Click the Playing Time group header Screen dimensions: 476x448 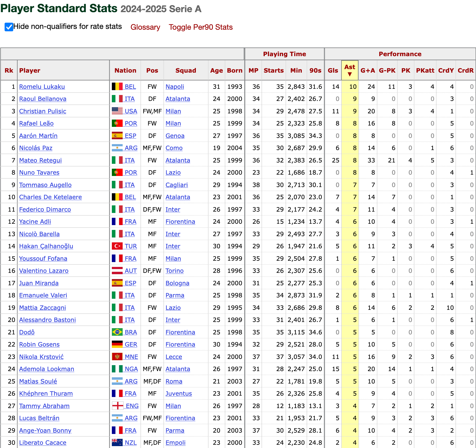click(284, 54)
